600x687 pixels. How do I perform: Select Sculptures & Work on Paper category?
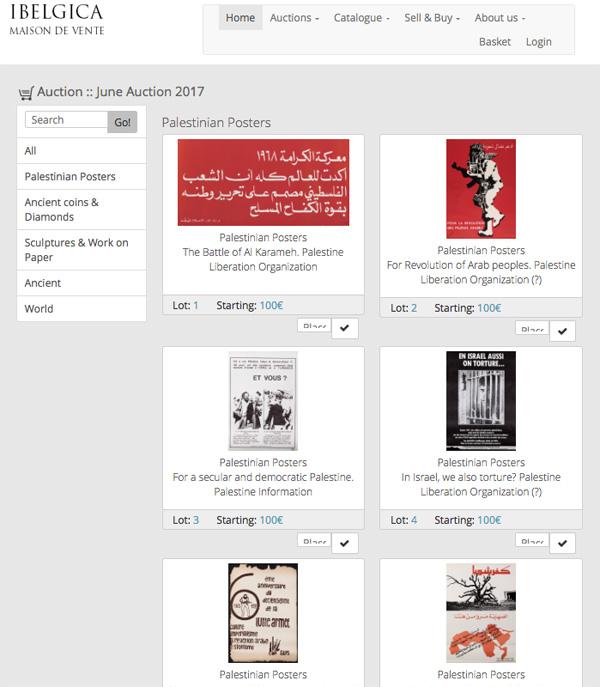pos(82,250)
